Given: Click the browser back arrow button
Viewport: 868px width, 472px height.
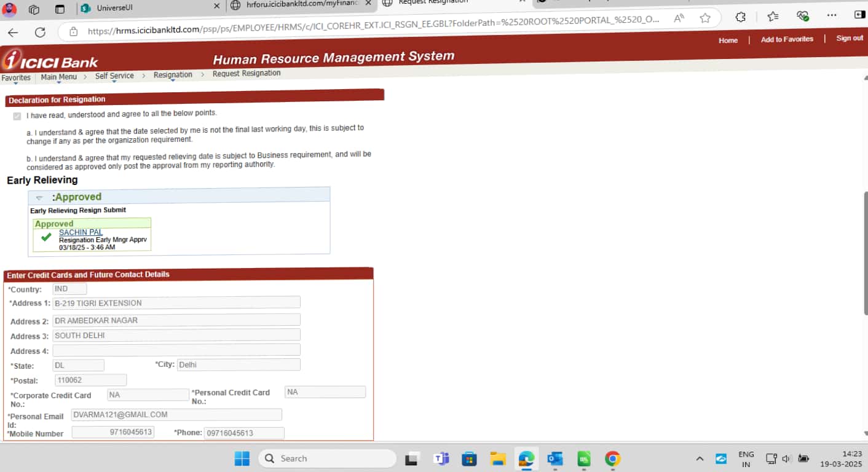Looking at the screenshot, I should tap(13, 33).
